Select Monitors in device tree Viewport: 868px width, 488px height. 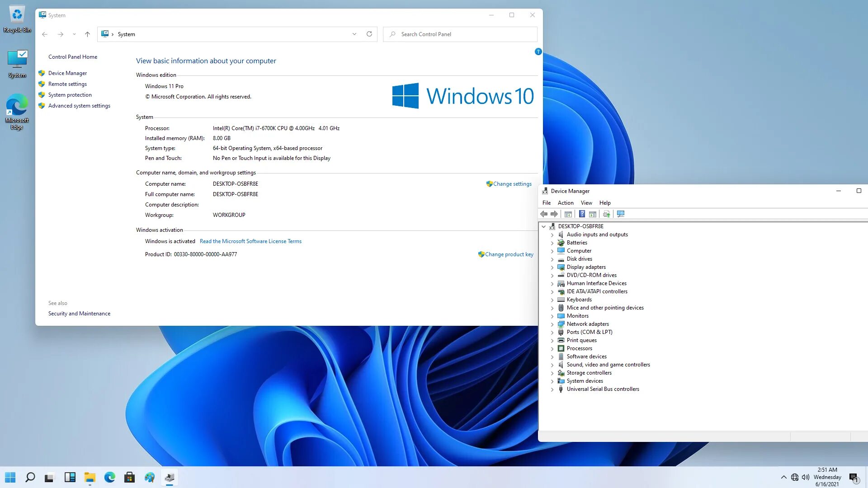578,316
